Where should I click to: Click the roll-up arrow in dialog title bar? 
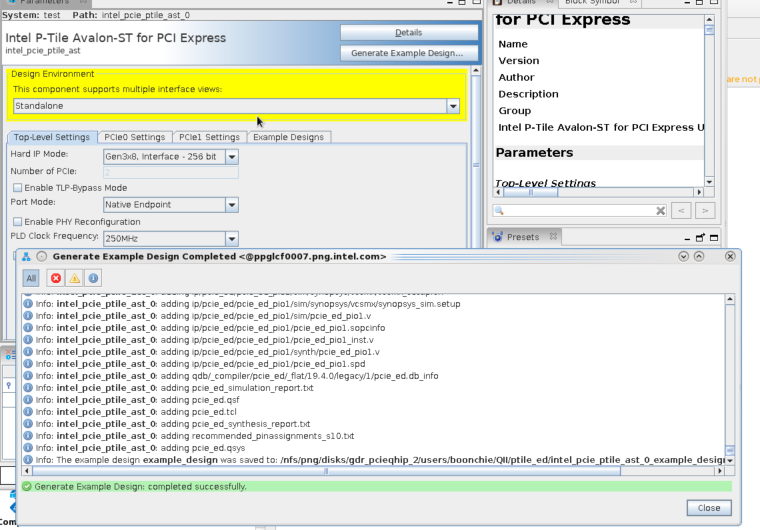click(x=699, y=257)
